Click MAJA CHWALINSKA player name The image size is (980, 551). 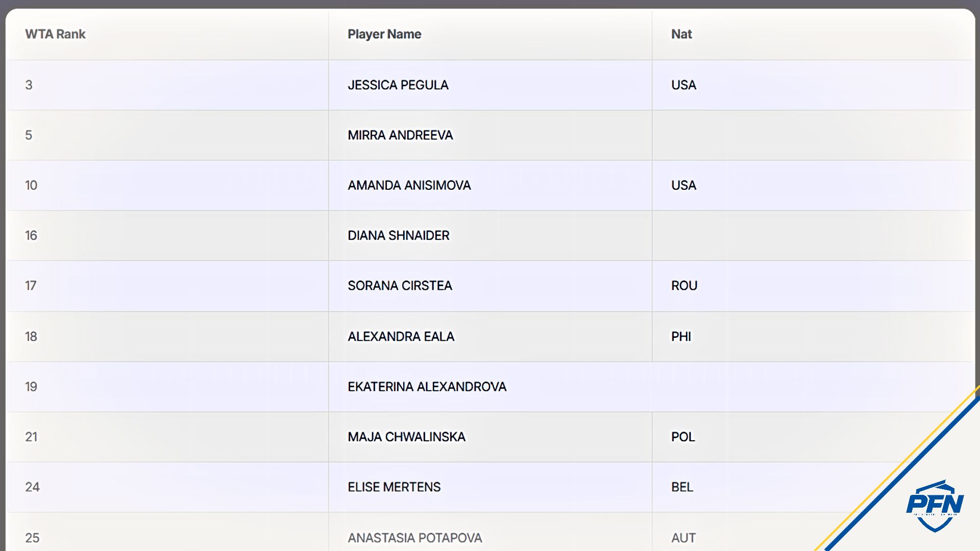pos(407,437)
